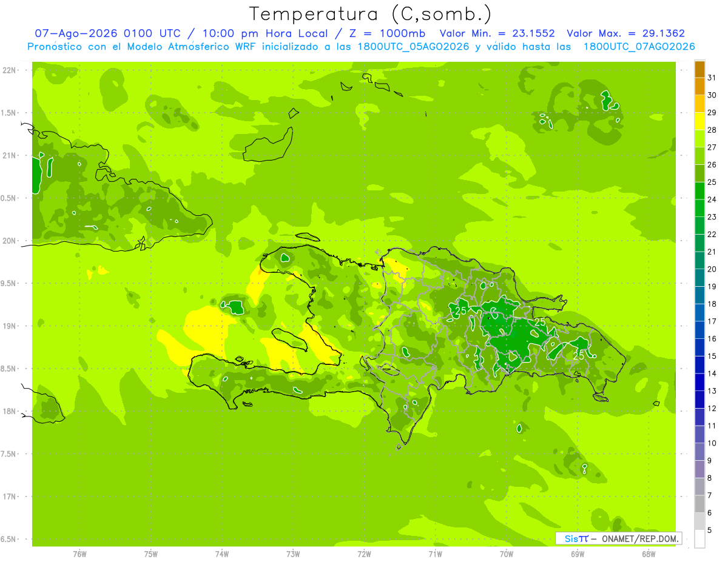Click the '18N' latitude axis label
Viewport: 728px width, 562px height.
pos(9,411)
